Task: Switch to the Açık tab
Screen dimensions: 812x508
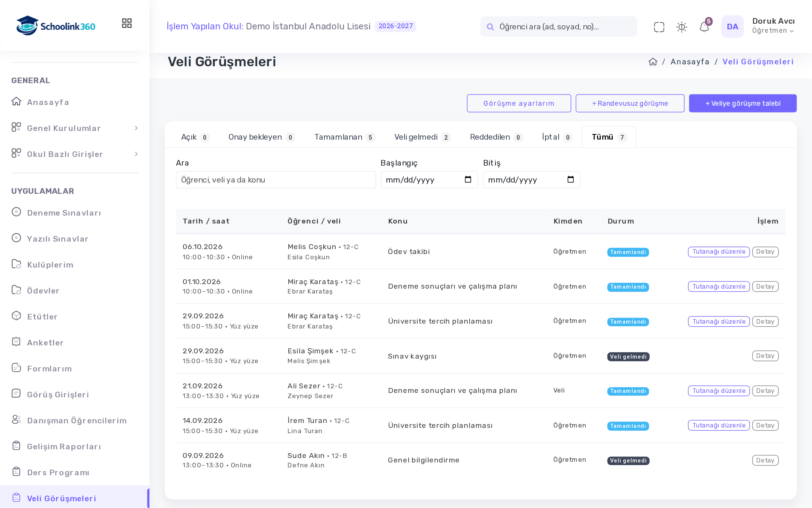Action: tap(195, 137)
